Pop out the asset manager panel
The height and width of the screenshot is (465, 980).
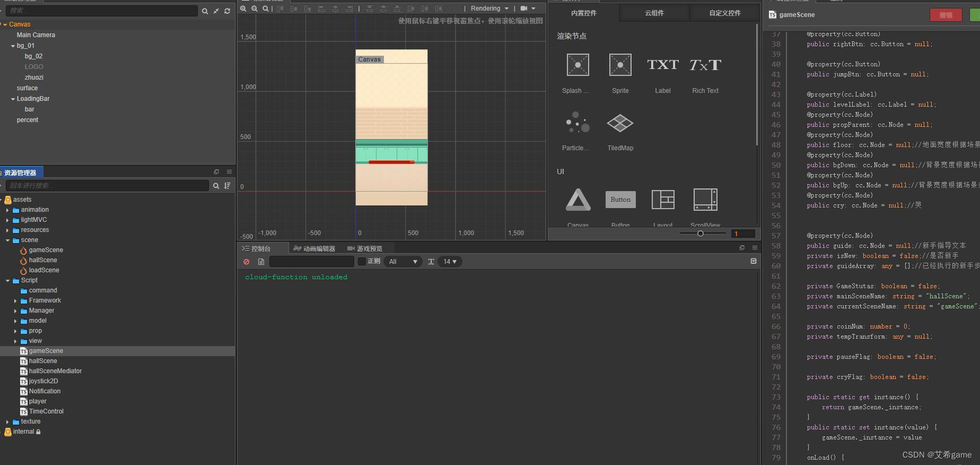pos(216,172)
